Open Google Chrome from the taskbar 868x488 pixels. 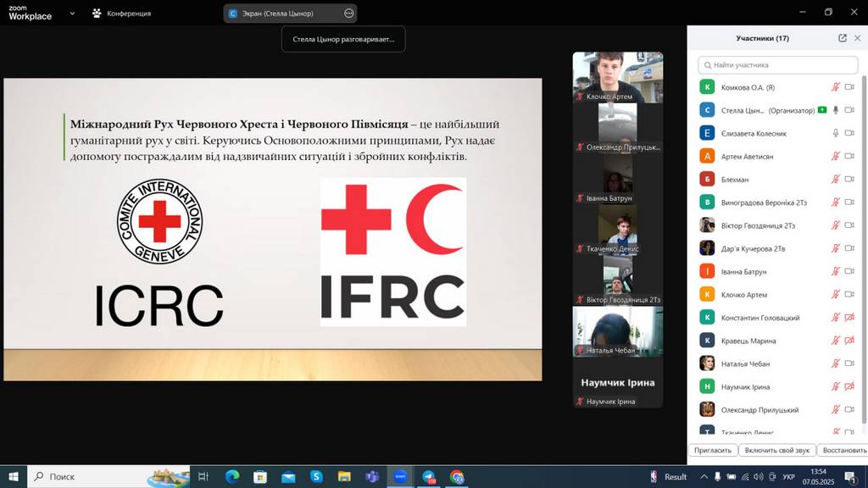click(457, 476)
